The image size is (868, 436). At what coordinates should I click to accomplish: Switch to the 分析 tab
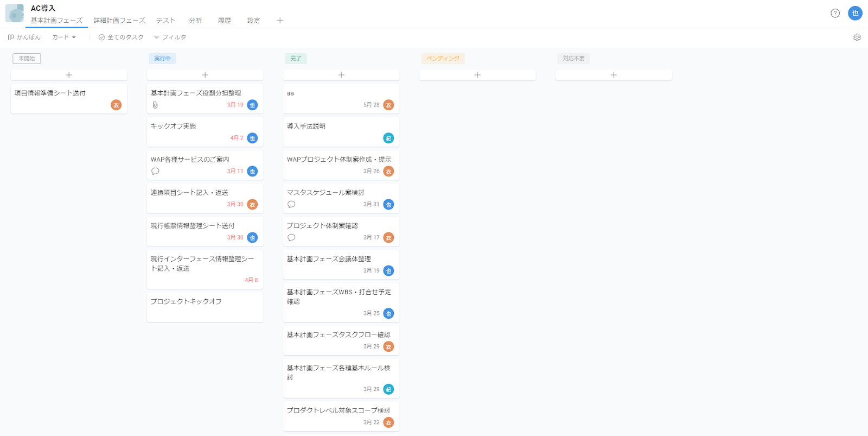click(195, 21)
